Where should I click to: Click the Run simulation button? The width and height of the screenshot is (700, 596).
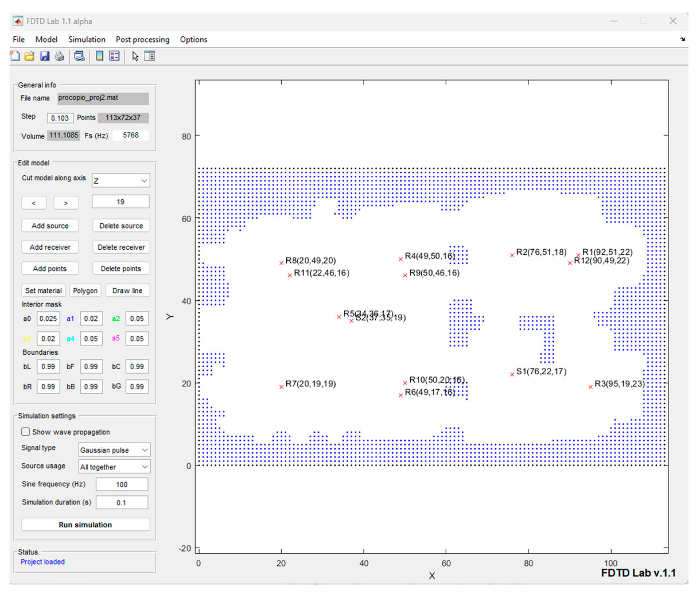point(85,524)
